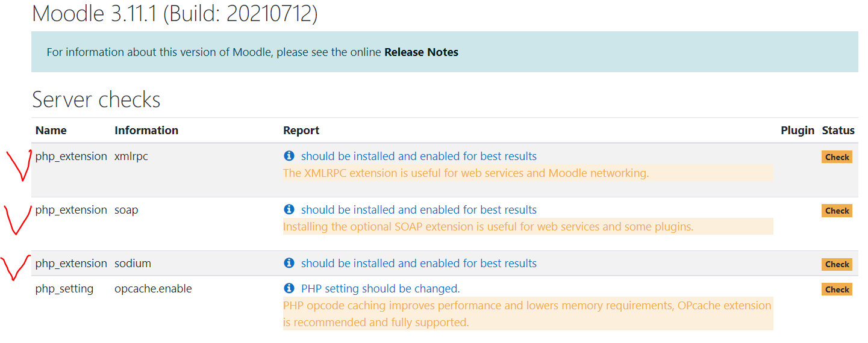
Task: Open the soap 'should be installed' report link
Action: click(419, 210)
